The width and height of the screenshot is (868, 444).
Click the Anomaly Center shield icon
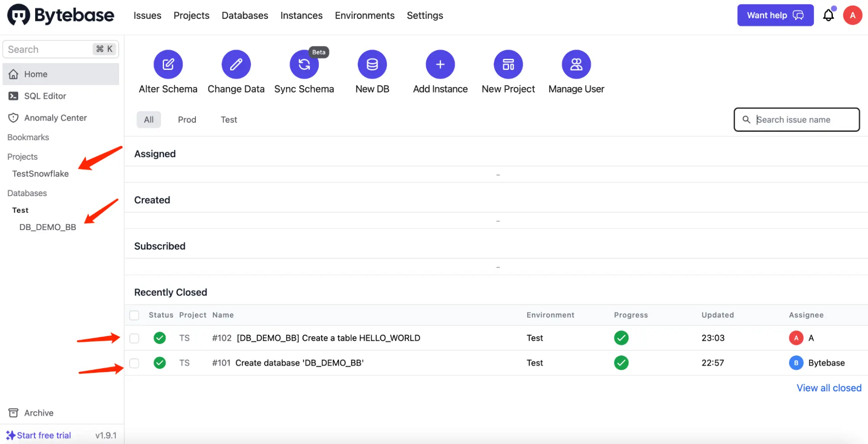coord(13,118)
